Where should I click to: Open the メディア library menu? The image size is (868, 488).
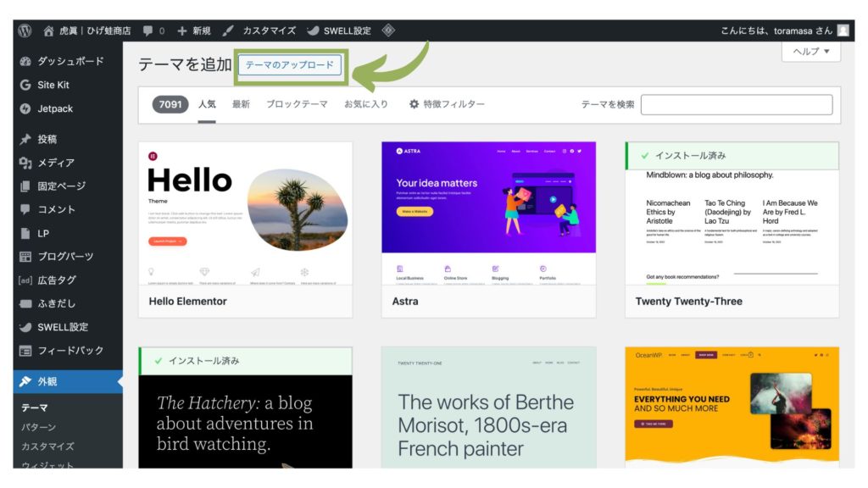coord(55,163)
